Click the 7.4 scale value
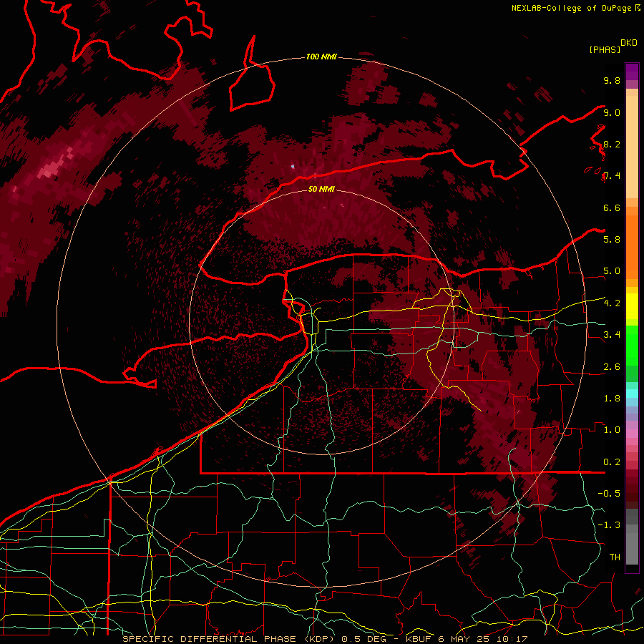Image resolution: width=644 pixels, height=644 pixels. click(x=612, y=176)
